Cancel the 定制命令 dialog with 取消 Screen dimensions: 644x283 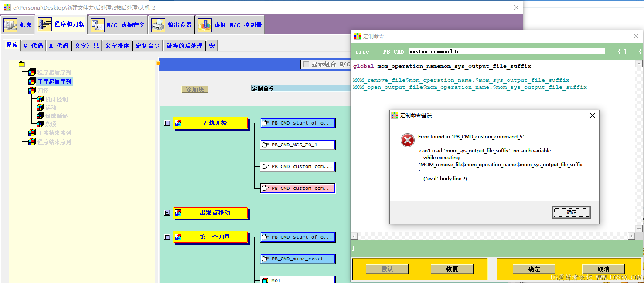(x=603, y=269)
